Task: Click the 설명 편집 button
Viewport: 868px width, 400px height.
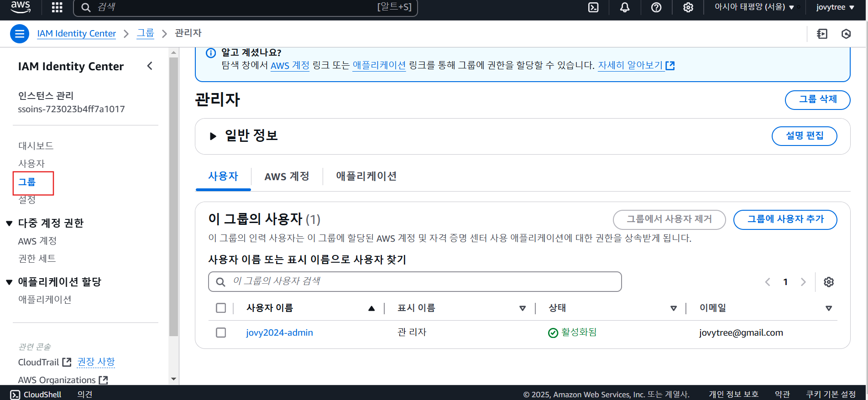Action: [804, 136]
